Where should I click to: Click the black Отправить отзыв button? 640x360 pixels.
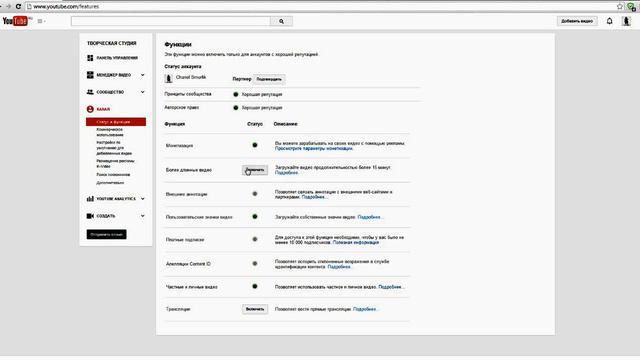pyautogui.click(x=107, y=234)
